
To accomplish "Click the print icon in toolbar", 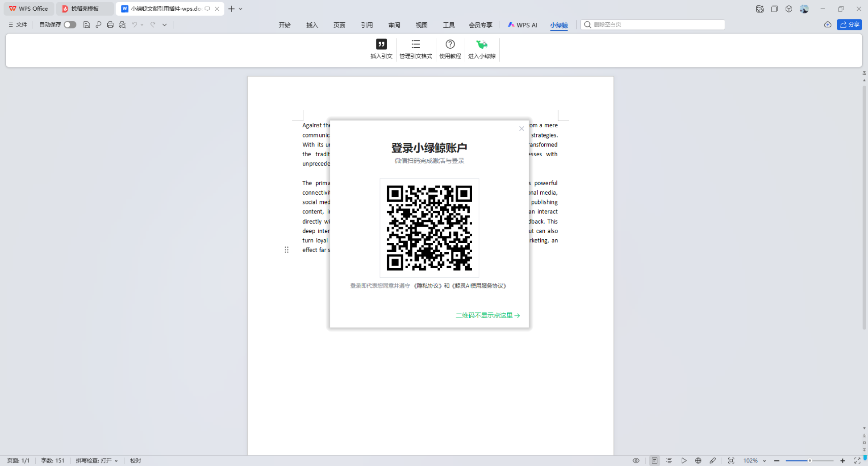I will tap(110, 25).
